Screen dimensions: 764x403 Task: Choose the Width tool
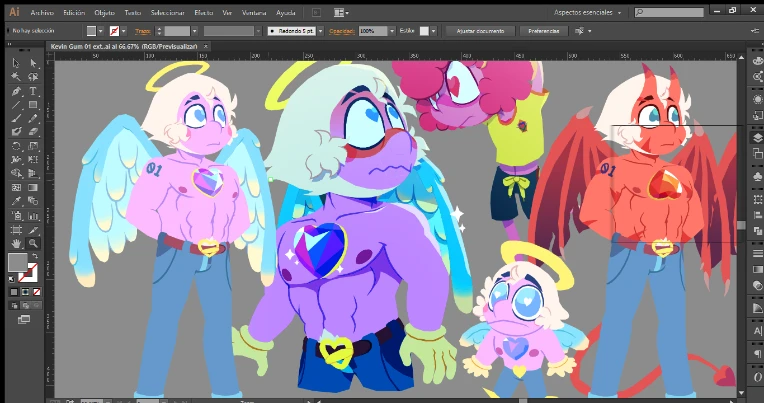coord(16,159)
